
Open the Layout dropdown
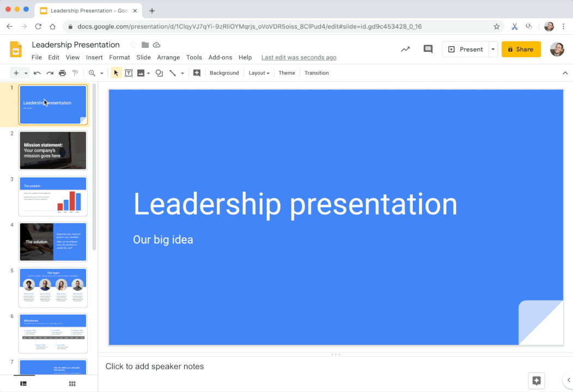[x=258, y=72]
